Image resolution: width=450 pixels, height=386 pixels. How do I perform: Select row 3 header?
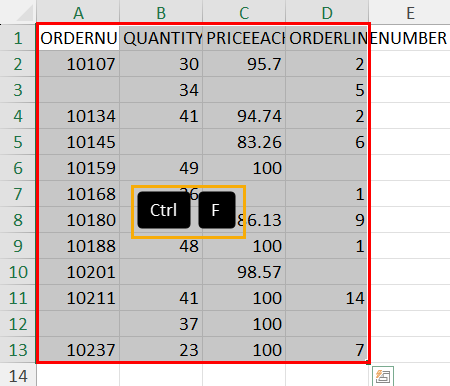tap(18, 90)
